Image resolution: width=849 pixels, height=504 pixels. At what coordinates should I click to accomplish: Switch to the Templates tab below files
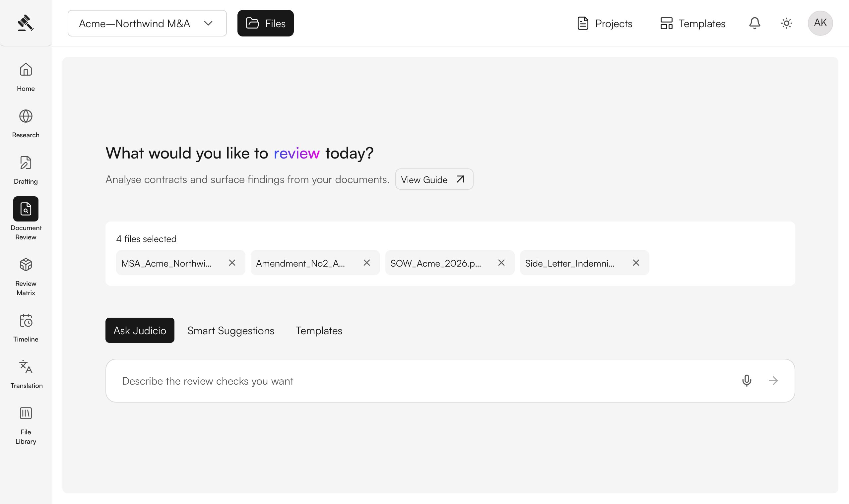319,331
